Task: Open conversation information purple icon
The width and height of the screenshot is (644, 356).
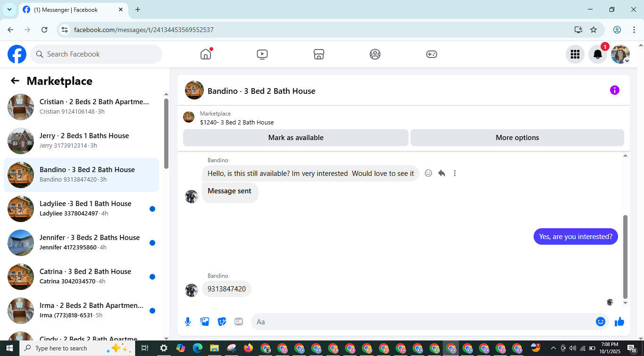Action: click(x=615, y=90)
